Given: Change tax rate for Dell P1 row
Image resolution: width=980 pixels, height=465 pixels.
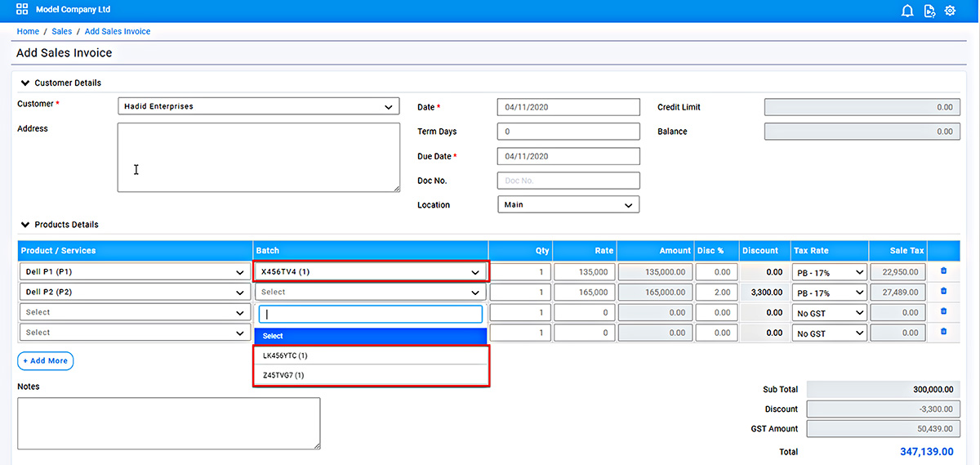Looking at the screenshot, I should [x=829, y=271].
